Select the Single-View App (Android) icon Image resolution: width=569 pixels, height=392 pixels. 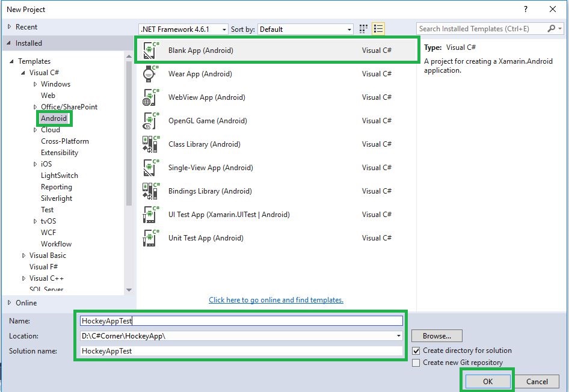point(150,168)
